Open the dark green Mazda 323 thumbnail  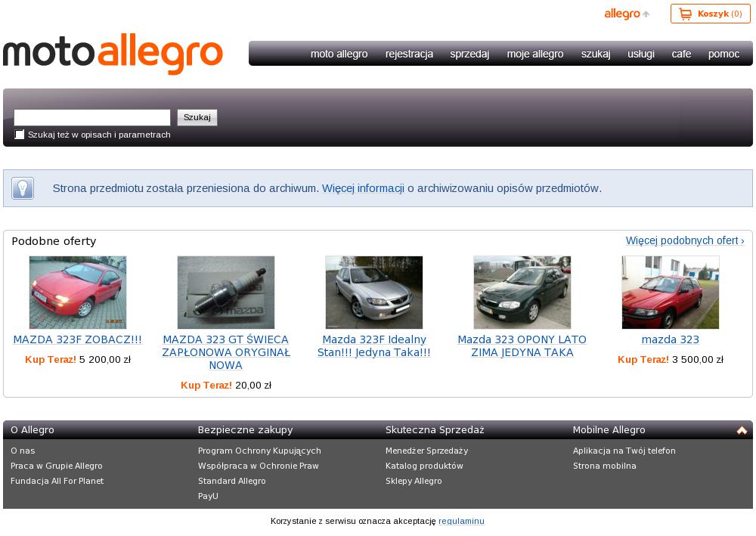(522, 293)
